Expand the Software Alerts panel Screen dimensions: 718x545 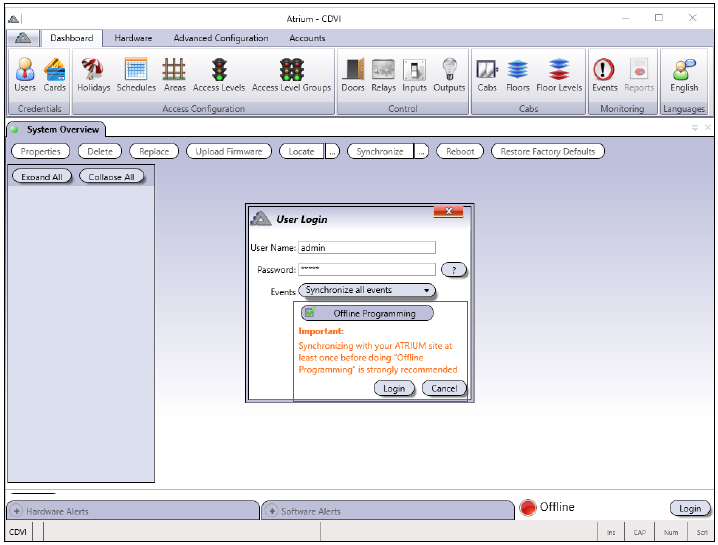[272, 511]
